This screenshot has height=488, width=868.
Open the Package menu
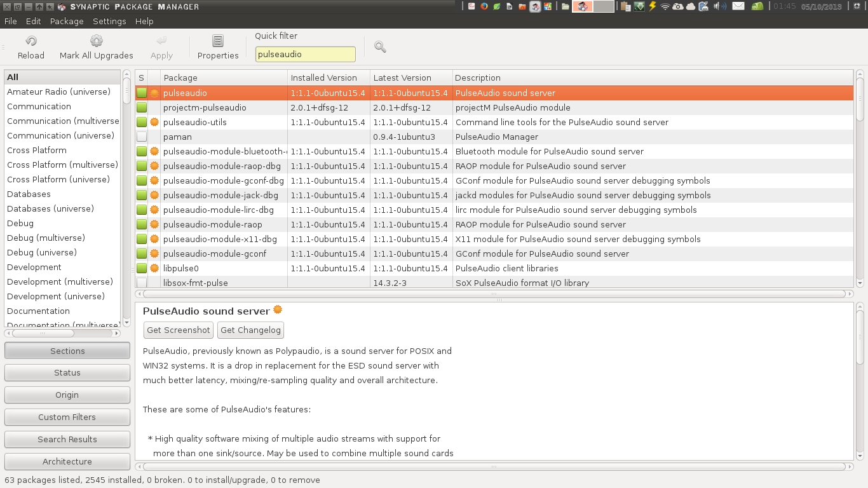(67, 21)
